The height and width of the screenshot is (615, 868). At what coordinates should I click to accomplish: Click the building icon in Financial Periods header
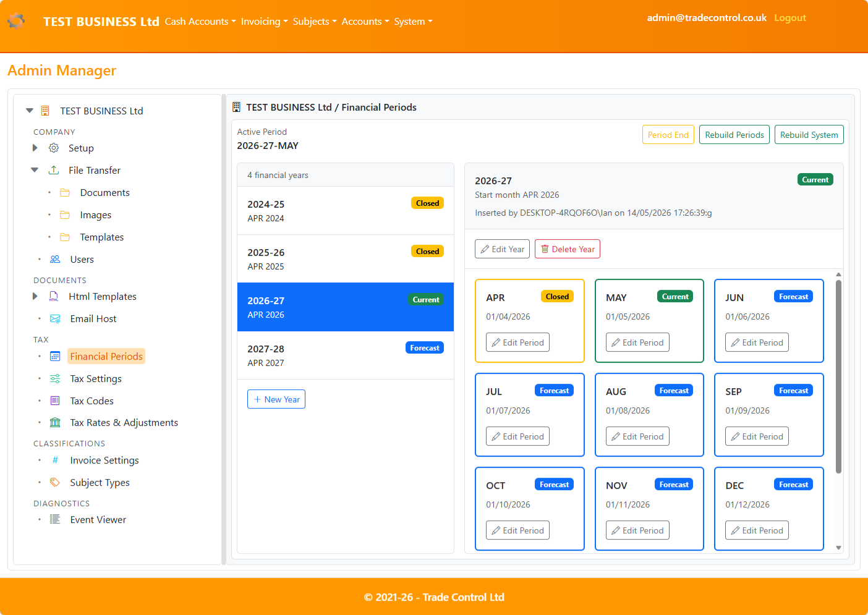pyautogui.click(x=236, y=107)
